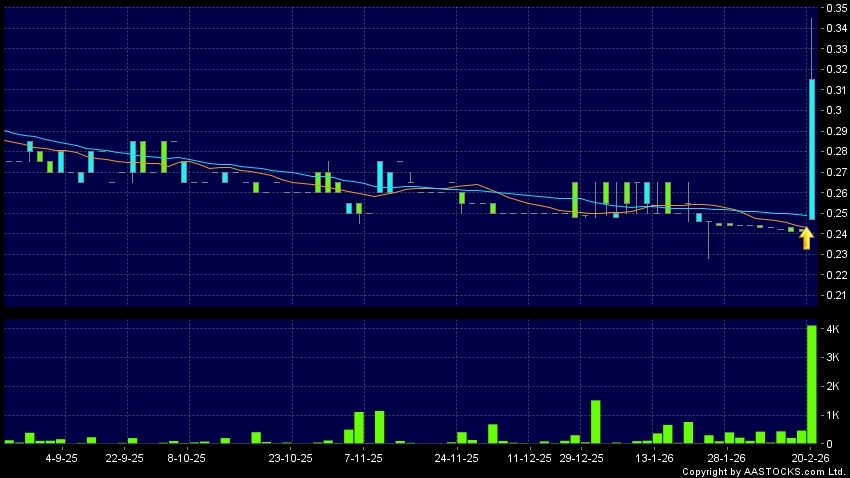Image resolution: width=850 pixels, height=478 pixels.
Task: Click the tall cyan candlestick reaching 0.31
Action: [811, 149]
